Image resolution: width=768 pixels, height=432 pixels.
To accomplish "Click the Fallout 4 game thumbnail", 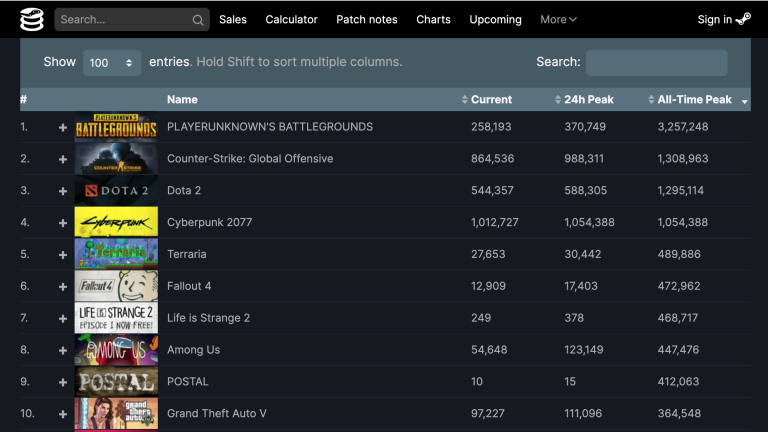I will (116, 287).
